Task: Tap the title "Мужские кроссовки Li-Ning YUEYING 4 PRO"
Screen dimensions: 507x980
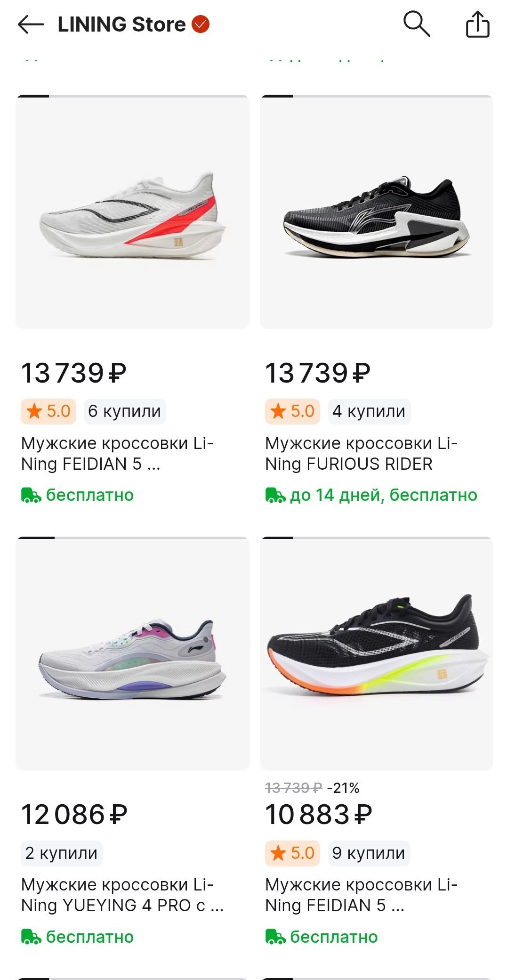Action: 121,895
